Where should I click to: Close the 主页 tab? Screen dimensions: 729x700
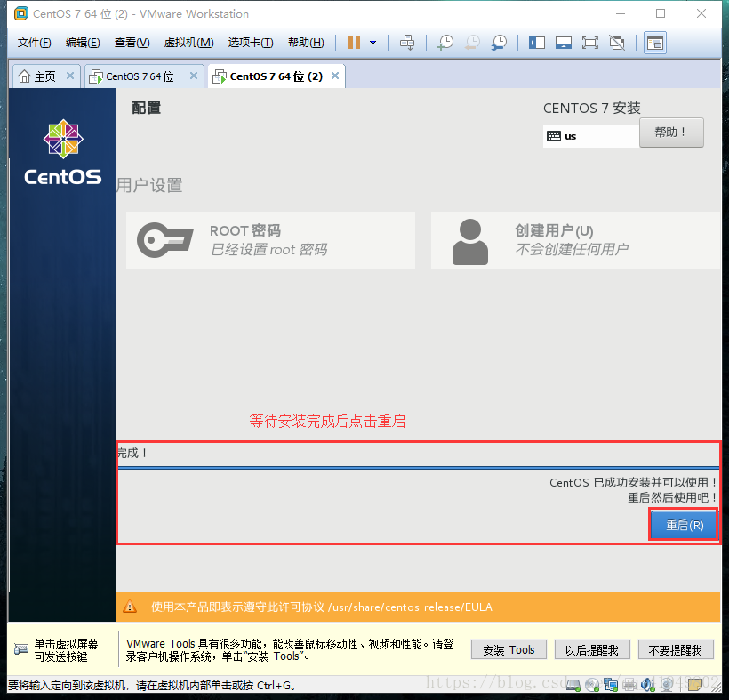coord(70,76)
